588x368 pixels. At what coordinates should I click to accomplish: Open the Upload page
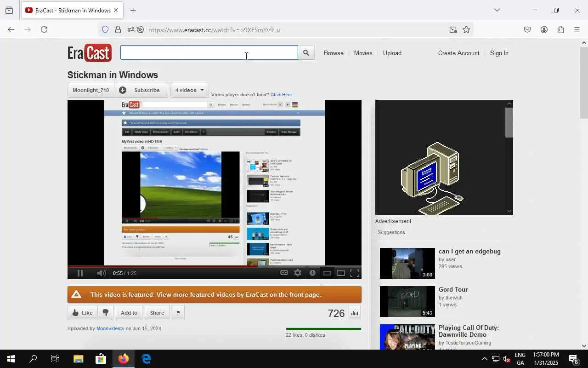392,53
